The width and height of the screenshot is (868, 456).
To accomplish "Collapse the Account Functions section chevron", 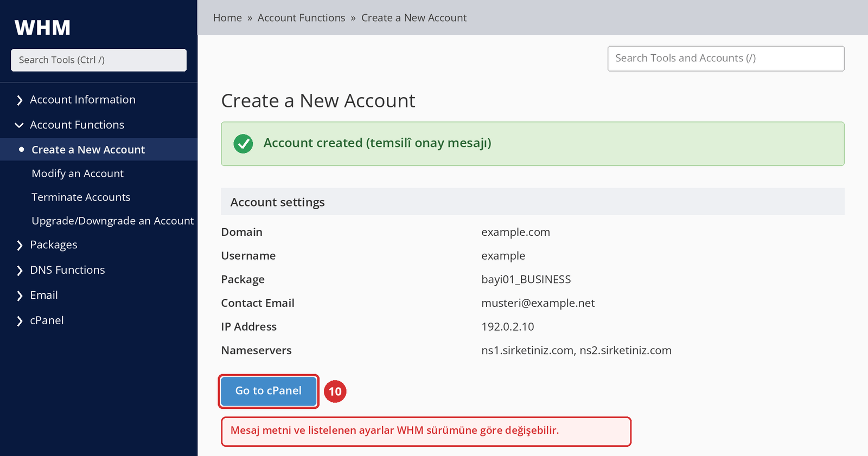I will coord(20,125).
